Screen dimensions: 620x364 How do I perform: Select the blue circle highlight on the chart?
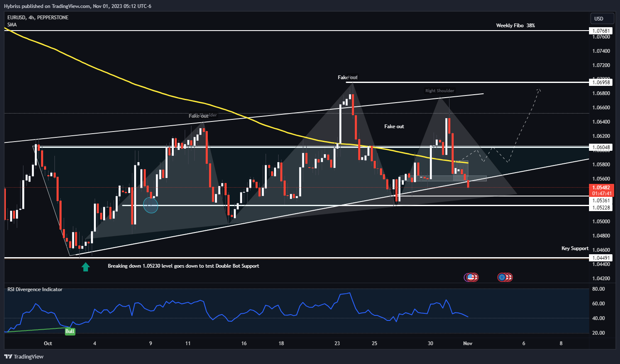(150, 205)
